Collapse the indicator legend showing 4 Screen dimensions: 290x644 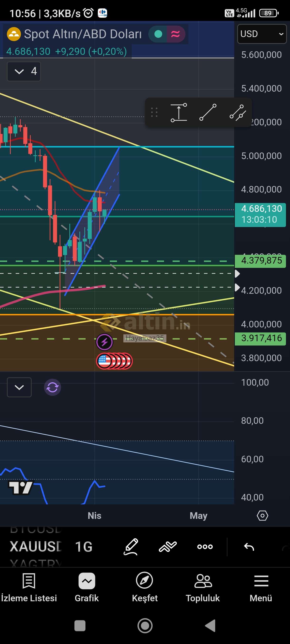(24, 71)
